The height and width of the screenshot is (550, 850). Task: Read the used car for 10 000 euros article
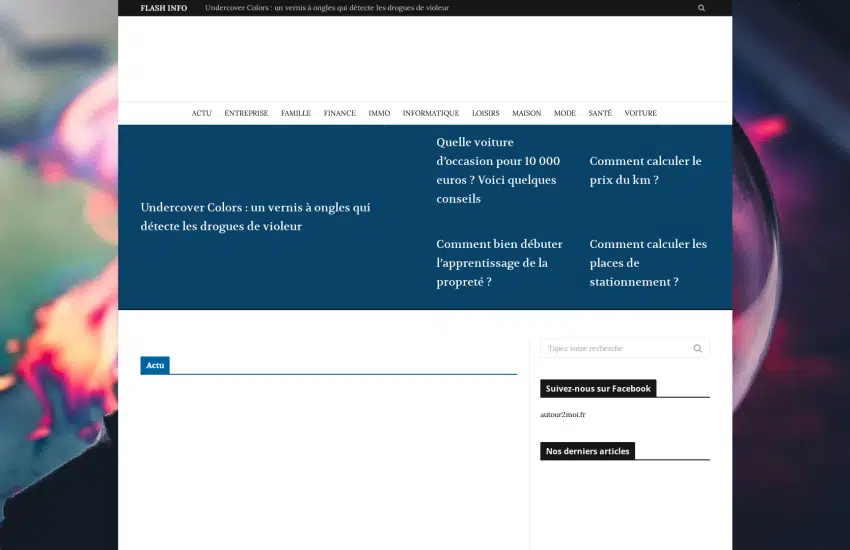pyautogui.click(x=498, y=170)
